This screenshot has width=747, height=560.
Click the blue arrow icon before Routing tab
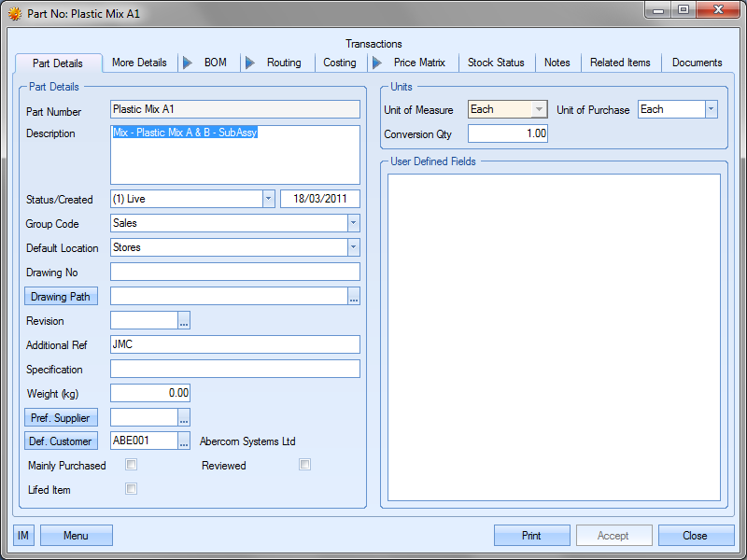pyautogui.click(x=249, y=63)
